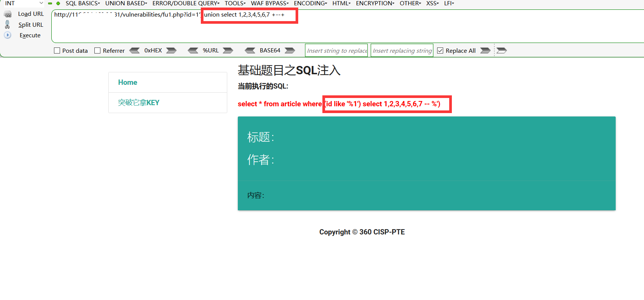Enable the Post data checkbox
The height and width of the screenshot is (300, 644).
[x=57, y=51]
